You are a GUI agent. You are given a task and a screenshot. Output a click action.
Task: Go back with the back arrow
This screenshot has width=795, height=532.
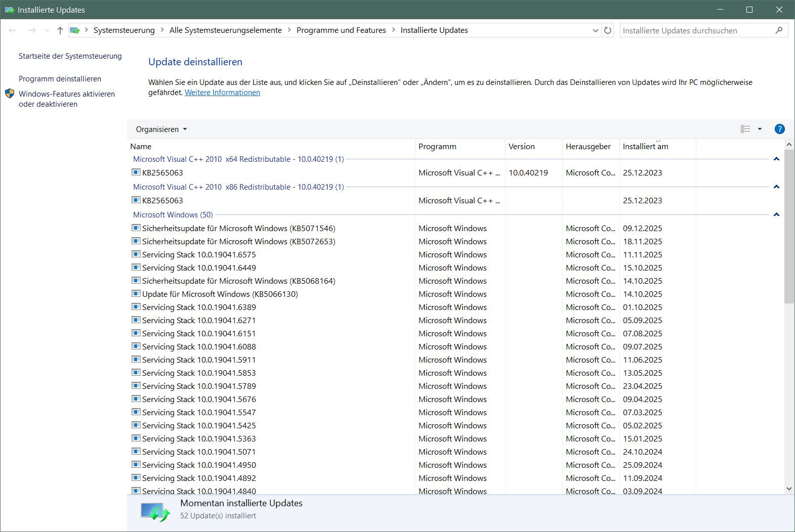13,30
